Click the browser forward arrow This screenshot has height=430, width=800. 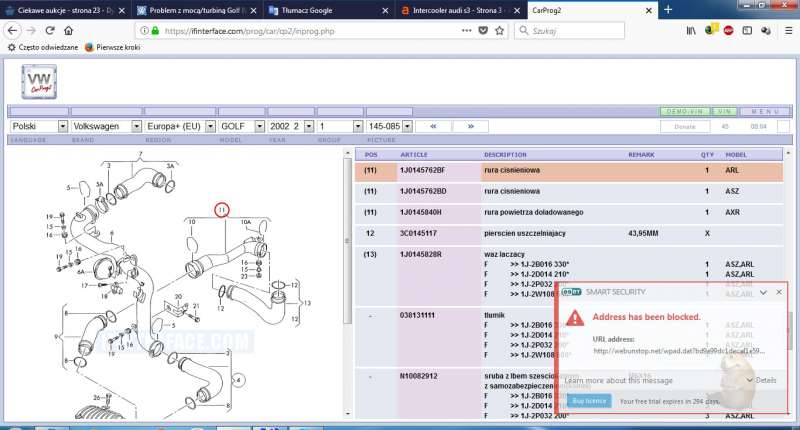[x=31, y=31]
